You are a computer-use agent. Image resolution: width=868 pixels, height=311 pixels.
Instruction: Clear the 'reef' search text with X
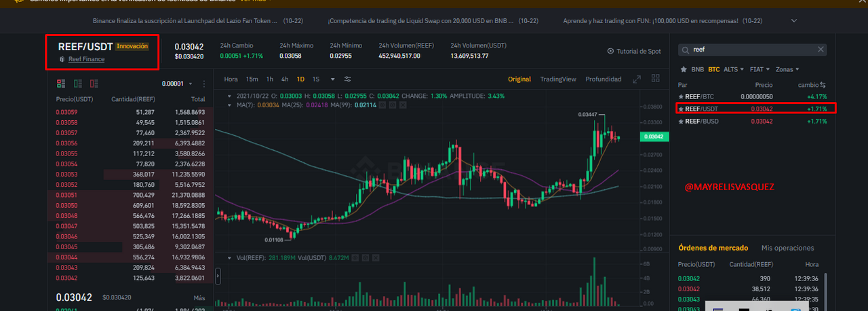[x=821, y=50]
